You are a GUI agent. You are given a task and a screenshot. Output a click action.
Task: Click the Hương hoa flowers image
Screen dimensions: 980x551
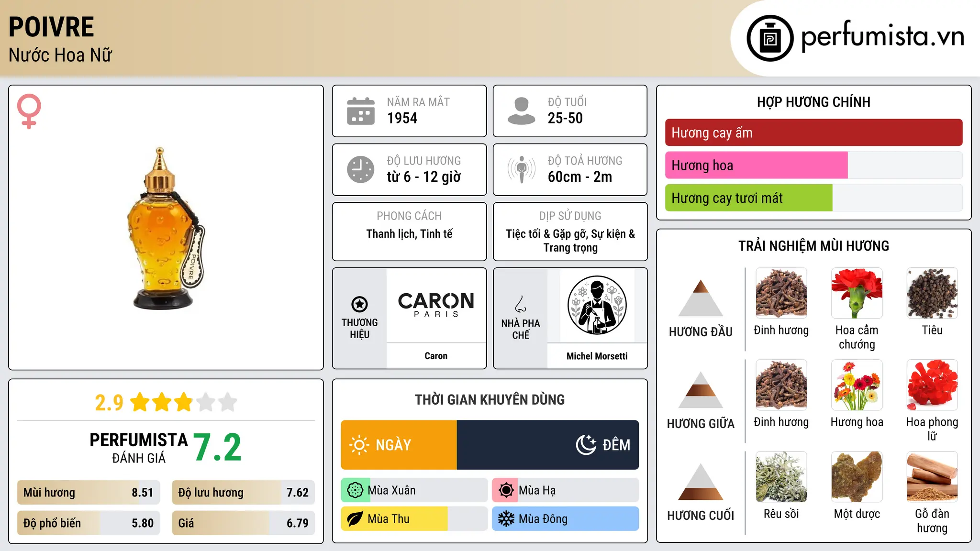[857, 385]
